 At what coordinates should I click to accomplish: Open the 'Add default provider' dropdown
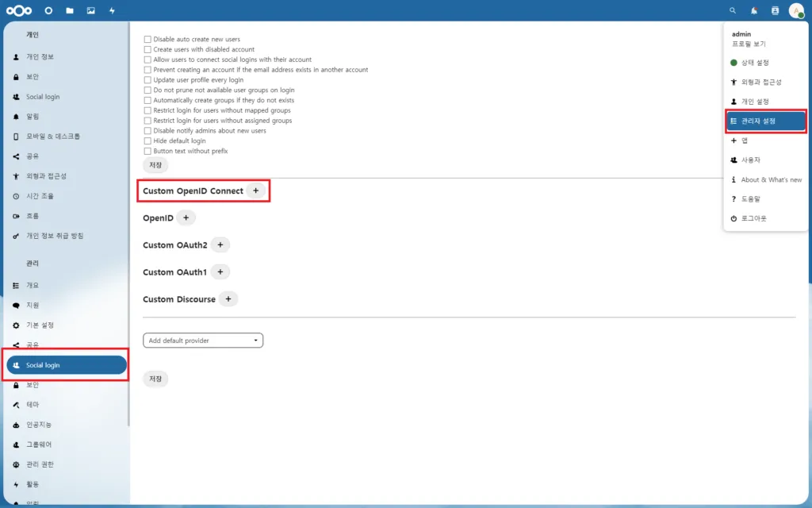click(x=202, y=340)
